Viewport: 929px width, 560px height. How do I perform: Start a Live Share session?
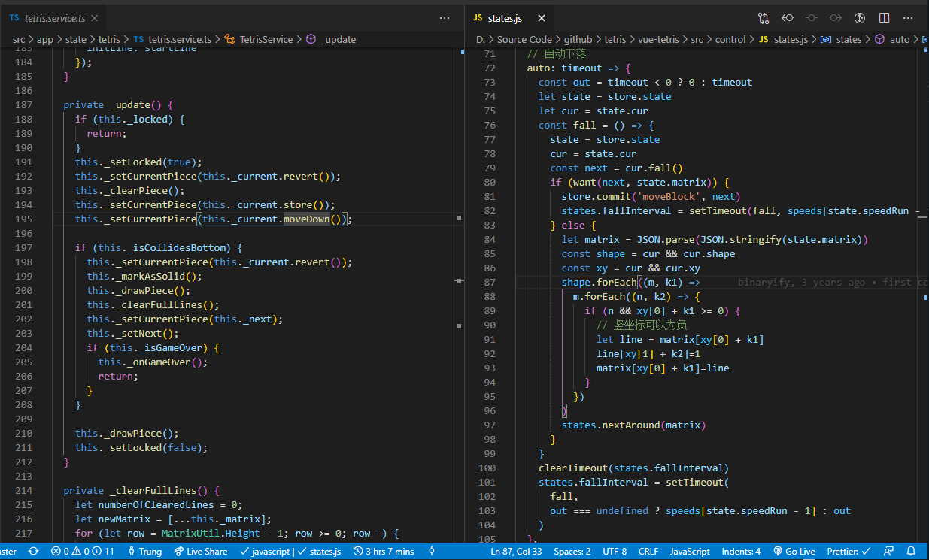200,551
